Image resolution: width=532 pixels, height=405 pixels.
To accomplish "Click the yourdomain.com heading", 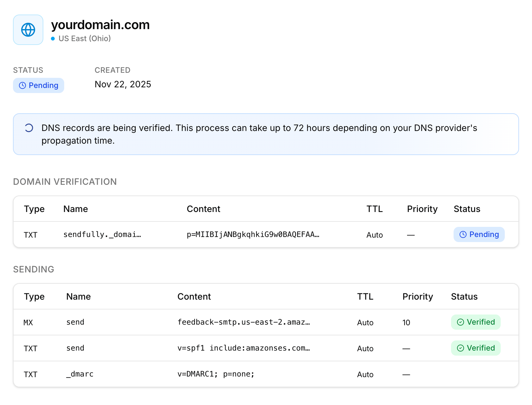I will (x=100, y=25).
